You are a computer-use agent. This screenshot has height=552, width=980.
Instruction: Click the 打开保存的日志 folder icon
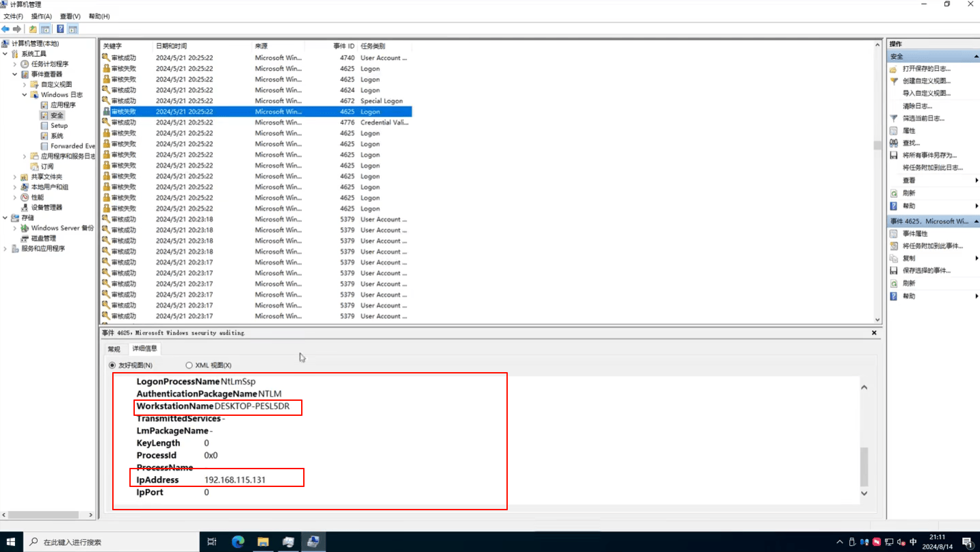(x=894, y=69)
